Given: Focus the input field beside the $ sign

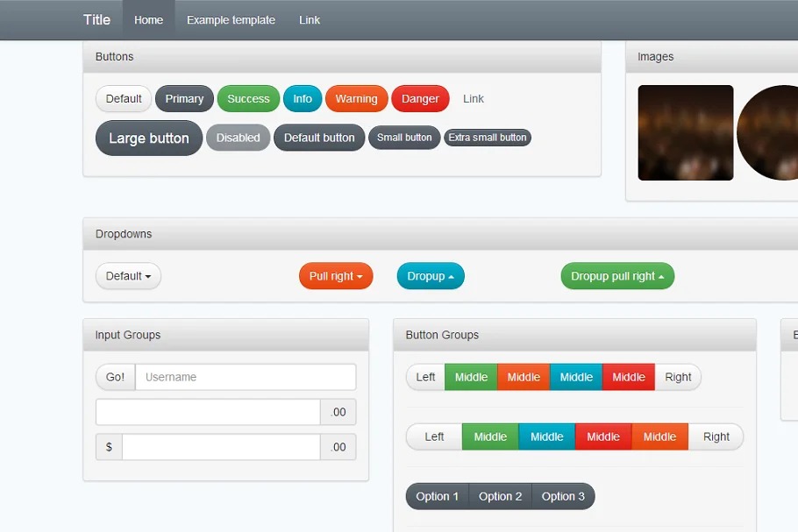Looking at the screenshot, I should (221, 447).
